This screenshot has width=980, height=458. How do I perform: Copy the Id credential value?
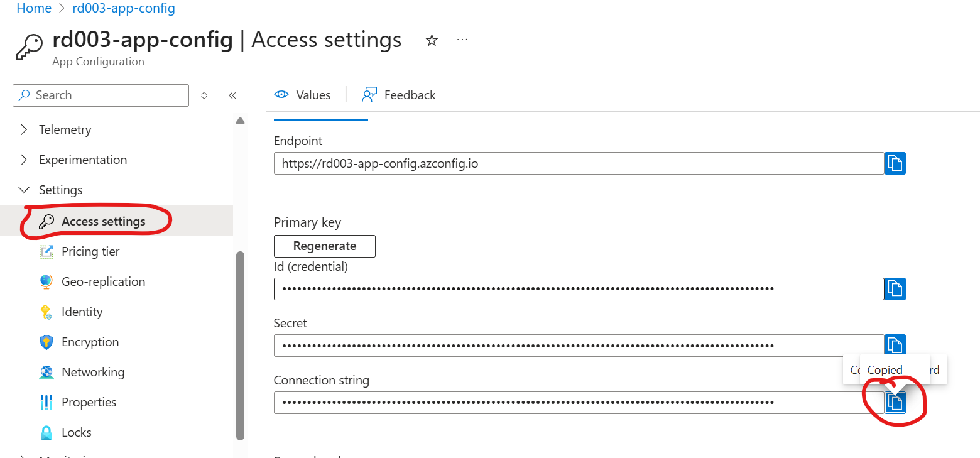click(x=895, y=289)
